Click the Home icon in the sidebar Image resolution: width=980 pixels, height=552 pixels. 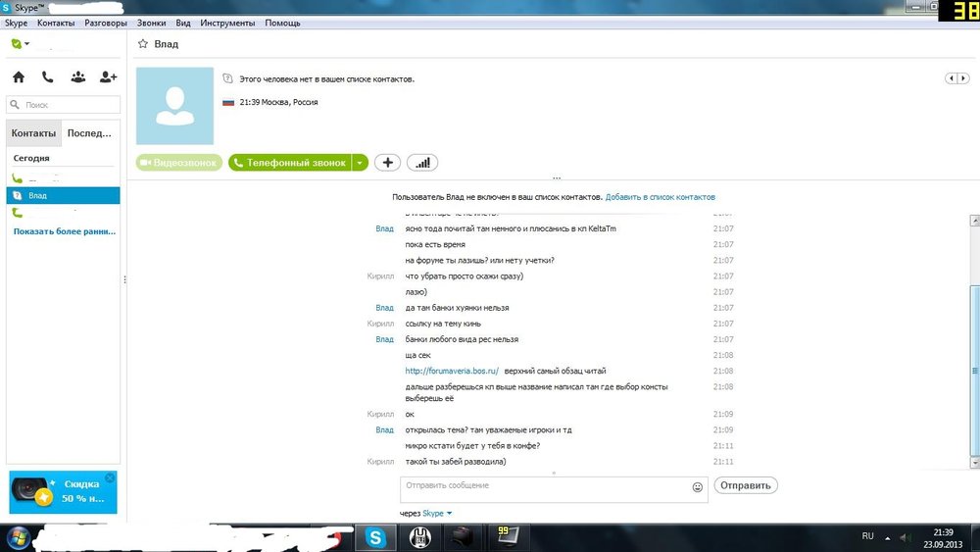pos(18,77)
